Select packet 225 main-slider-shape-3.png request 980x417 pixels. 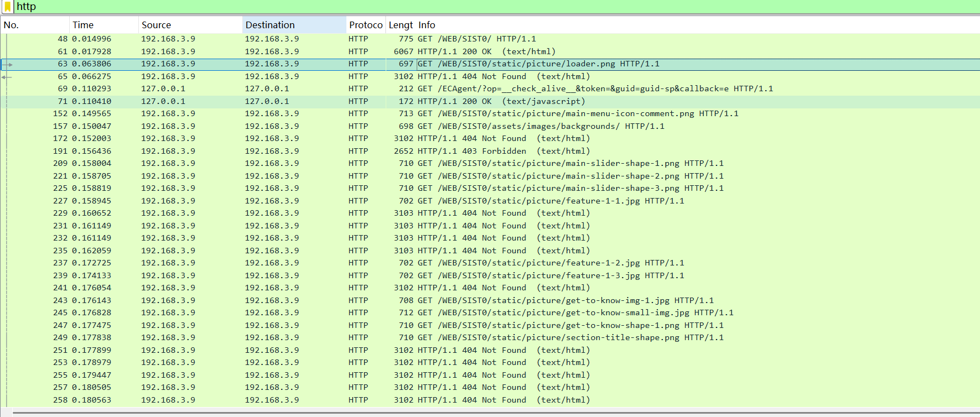click(490, 188)
